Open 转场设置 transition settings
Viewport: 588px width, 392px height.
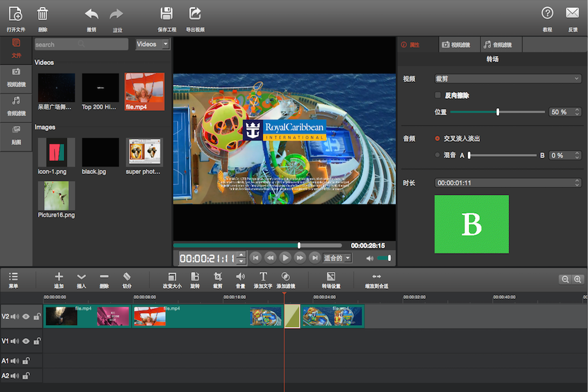point(331,277)
